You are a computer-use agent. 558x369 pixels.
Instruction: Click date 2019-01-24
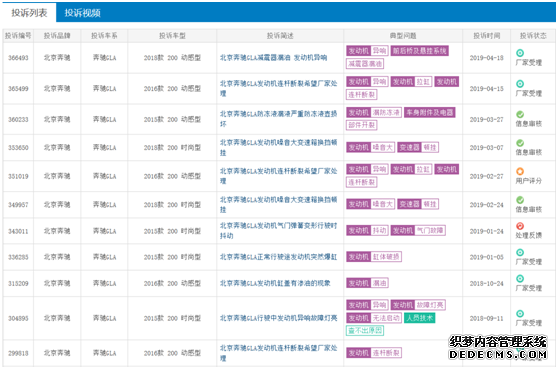click(x=486, y=231)
